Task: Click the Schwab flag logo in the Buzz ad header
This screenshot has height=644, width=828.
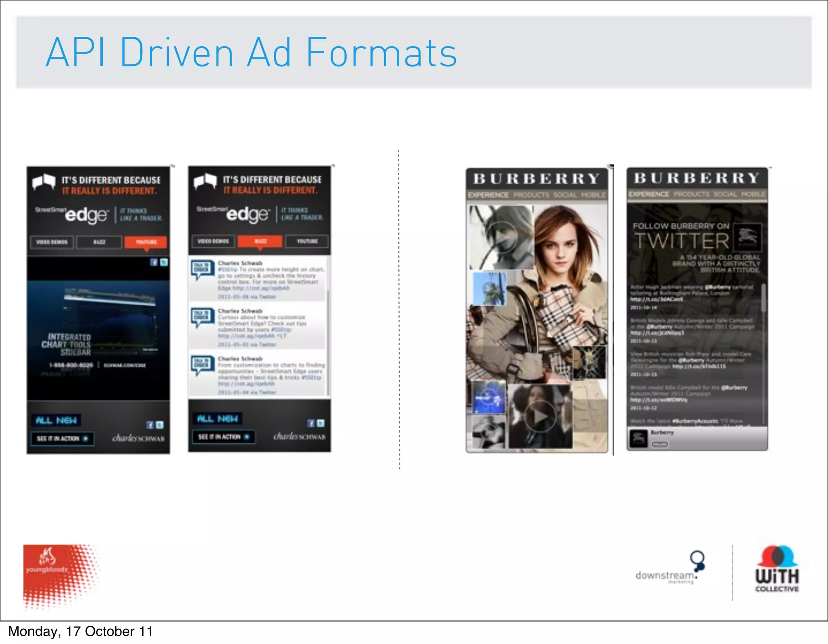Action: [205, 181]
